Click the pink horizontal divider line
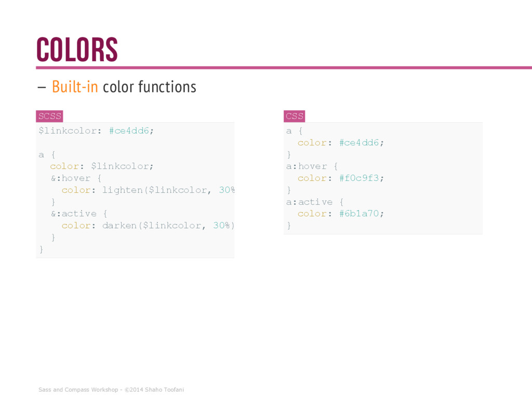Viewport: 532px width, 411px height. (284, 68)
